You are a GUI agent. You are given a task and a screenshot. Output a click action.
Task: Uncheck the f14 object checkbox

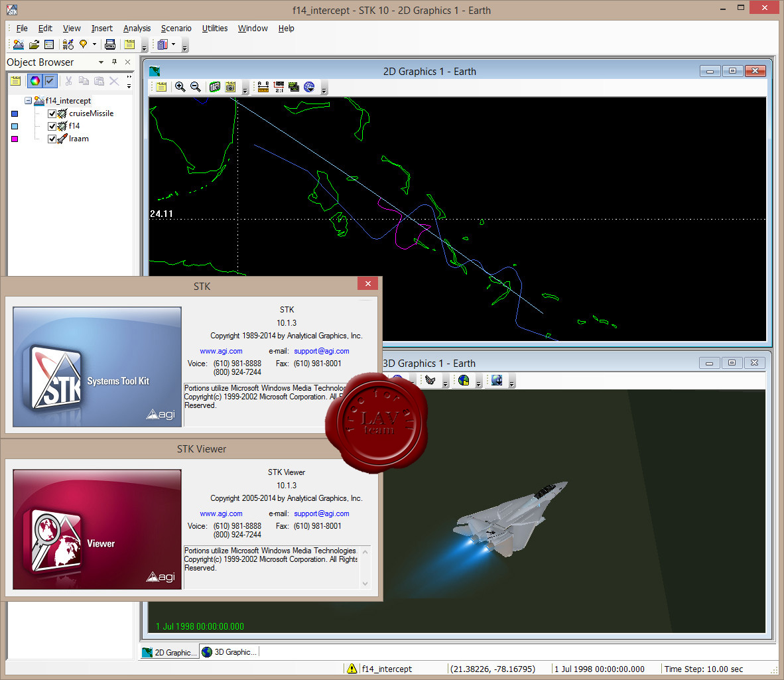pyautogui.click(x=52, y=126)
